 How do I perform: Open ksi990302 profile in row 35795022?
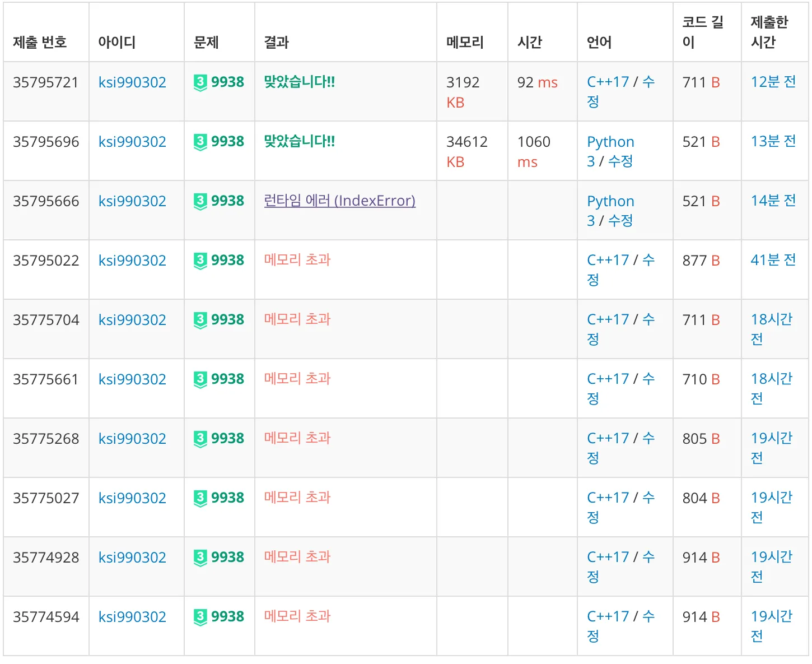pos(132,261)
